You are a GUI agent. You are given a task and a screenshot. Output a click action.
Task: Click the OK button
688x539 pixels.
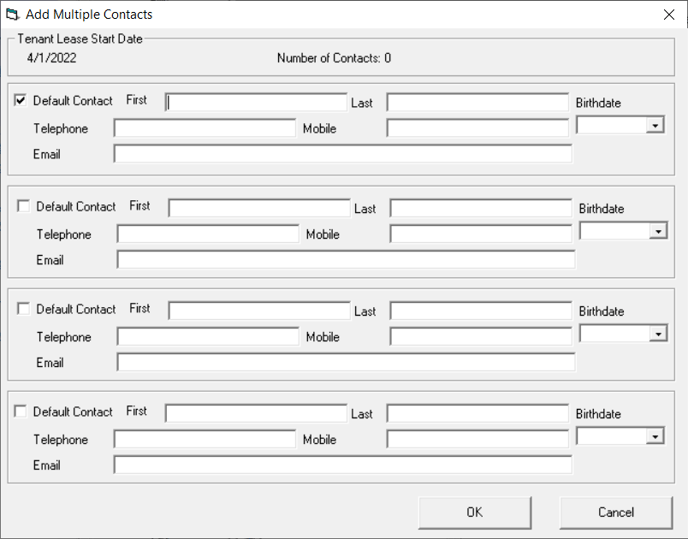[475, 512]
